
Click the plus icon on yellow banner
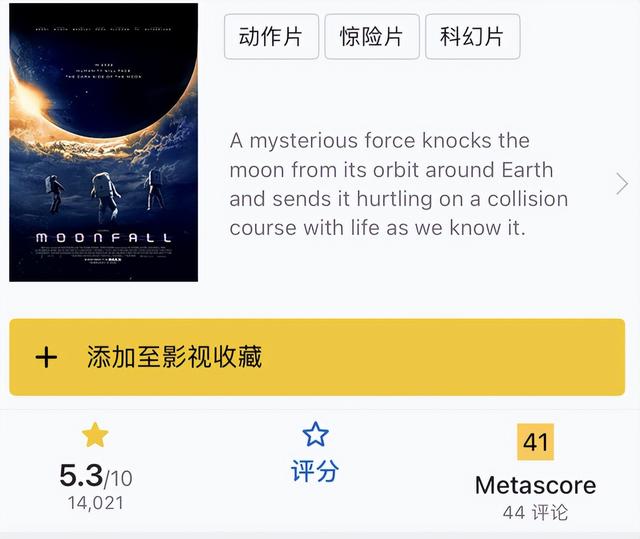point(46,357)
